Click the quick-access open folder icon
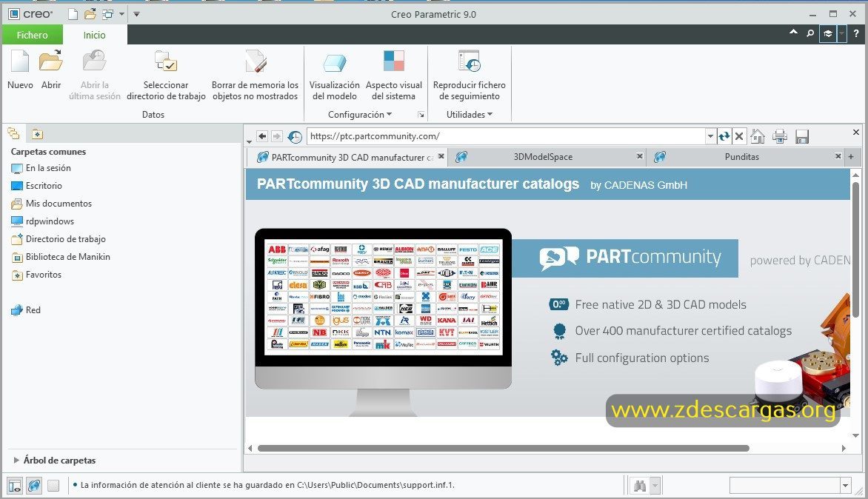868x499 pixels. click(x=90, y=14)
